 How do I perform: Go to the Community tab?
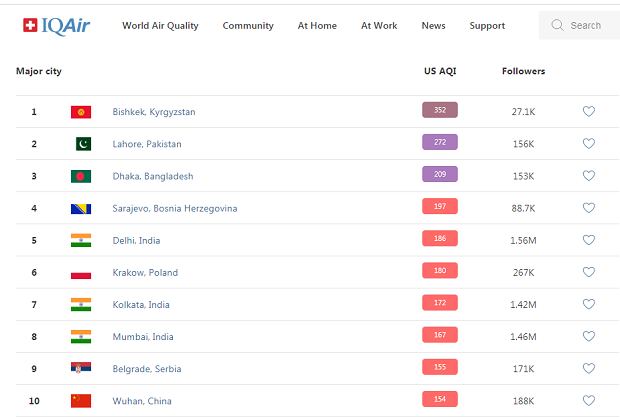pyautogui.click(x=248, y=26)
